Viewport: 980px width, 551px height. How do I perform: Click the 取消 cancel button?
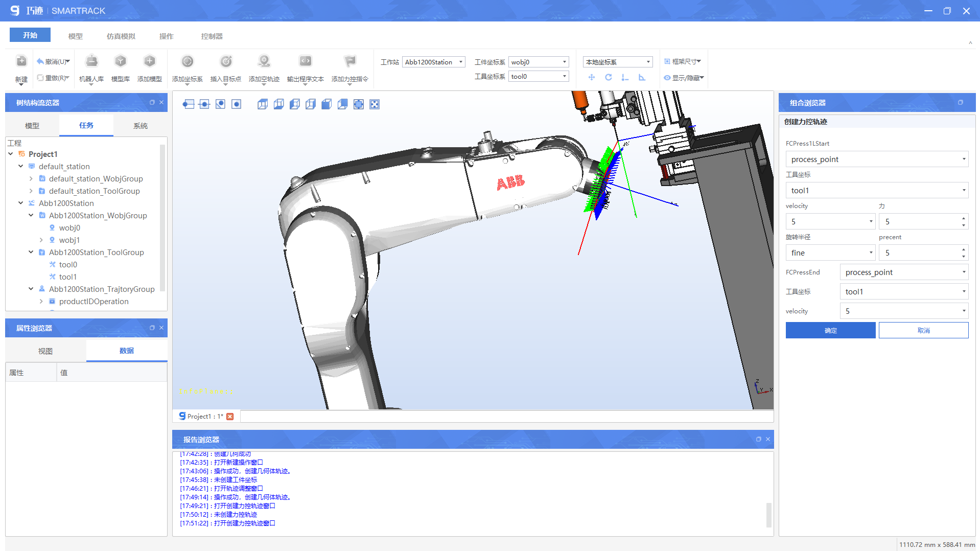coord(923,330)
